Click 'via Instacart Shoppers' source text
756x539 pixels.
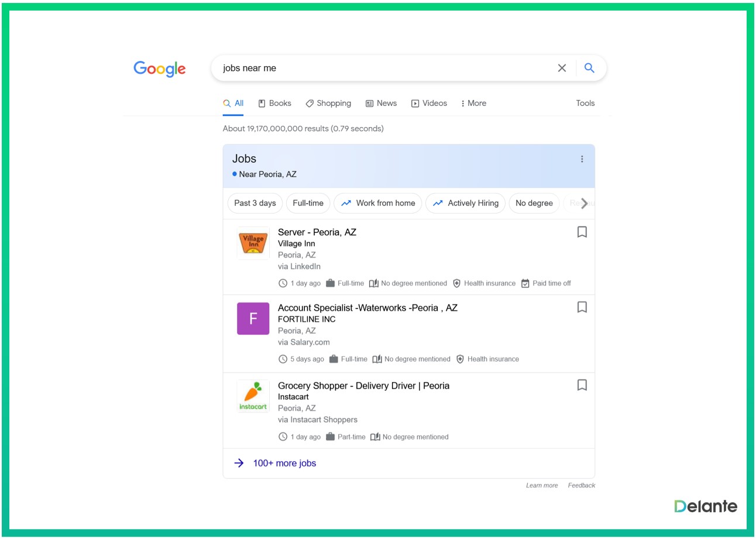coord(318,420)
